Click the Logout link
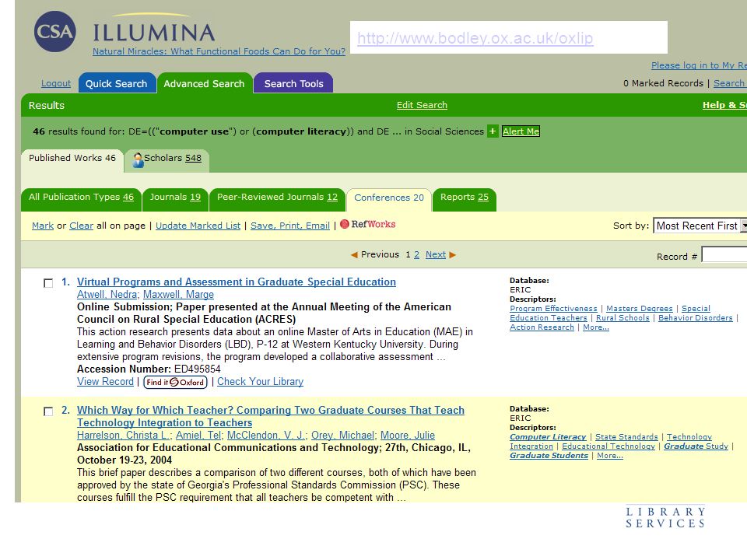 [56, 83]
